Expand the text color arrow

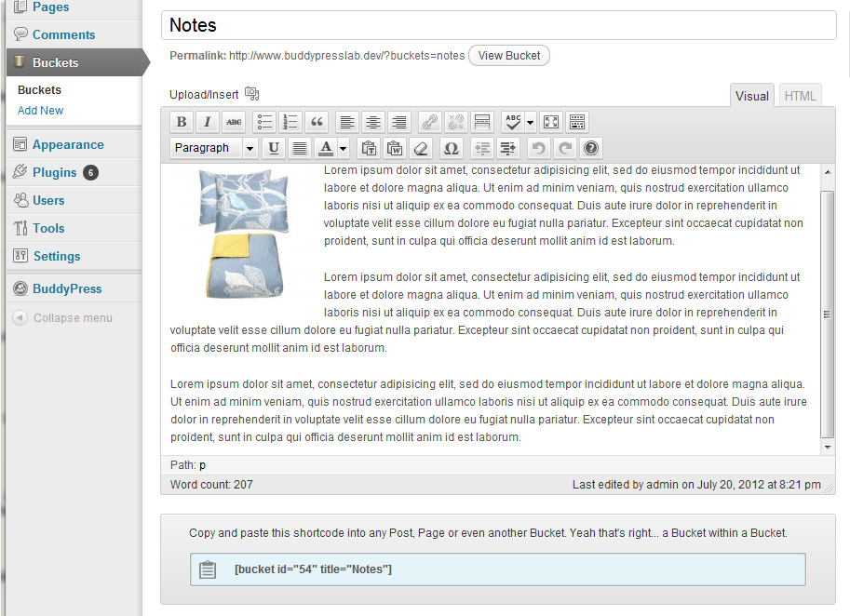(x=344, y=148)
